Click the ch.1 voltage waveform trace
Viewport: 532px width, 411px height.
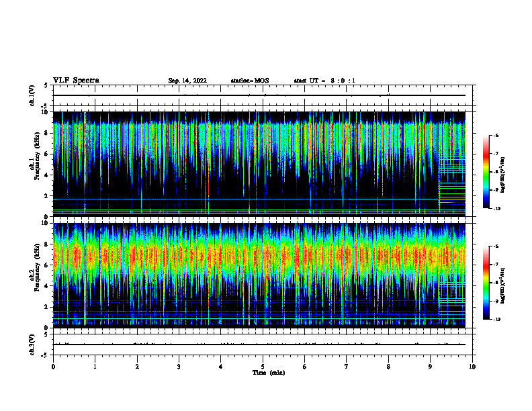pyautogui.click(x=259, y=95)
